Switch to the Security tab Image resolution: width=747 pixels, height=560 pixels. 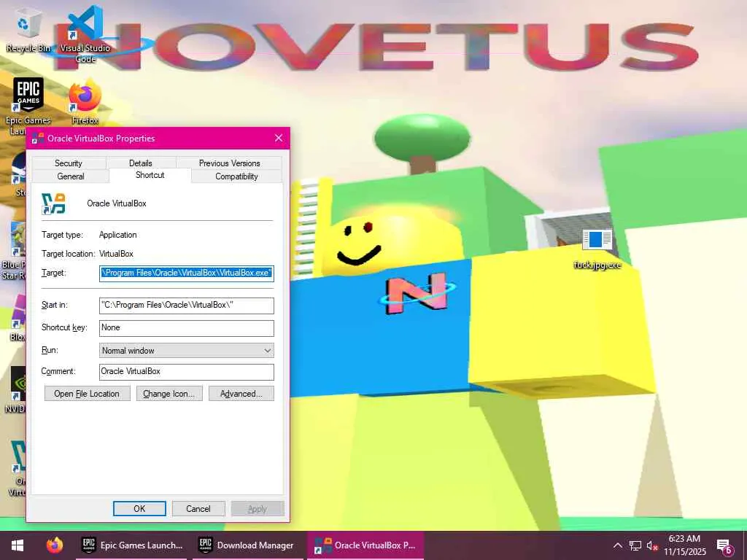tap(69, 163)
